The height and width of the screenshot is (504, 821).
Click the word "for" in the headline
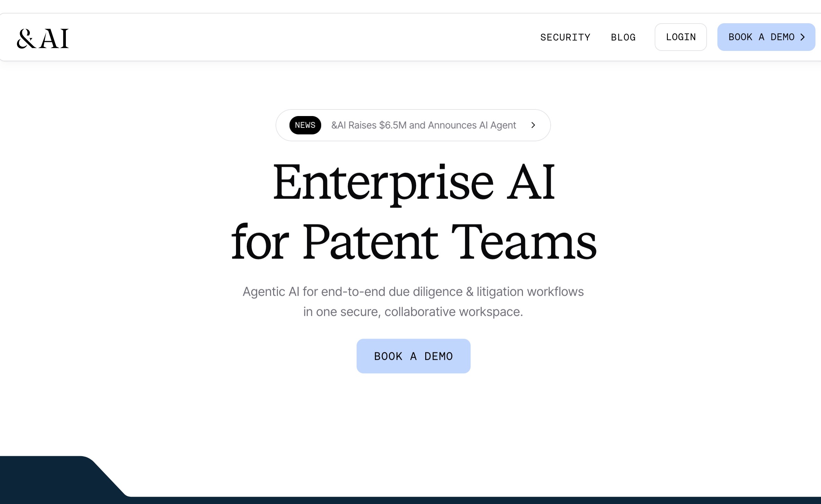point(260,242)
